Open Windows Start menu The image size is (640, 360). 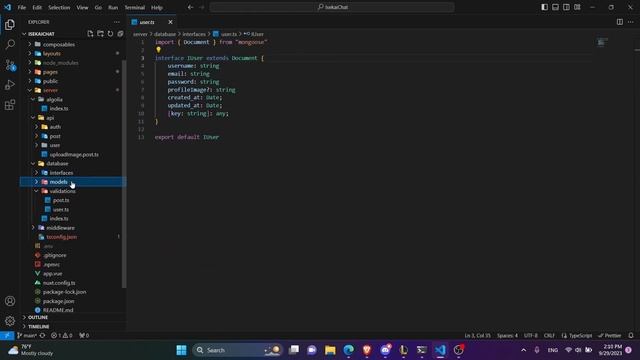(181, 350)
